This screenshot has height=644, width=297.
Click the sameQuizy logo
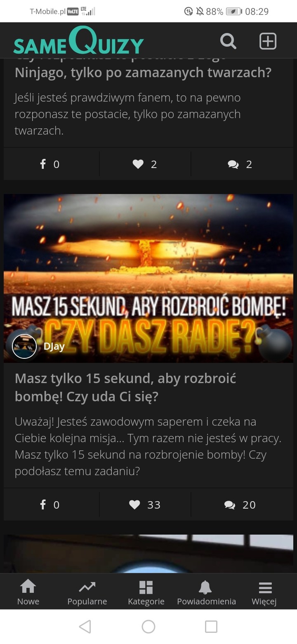(x=78, y=40)
